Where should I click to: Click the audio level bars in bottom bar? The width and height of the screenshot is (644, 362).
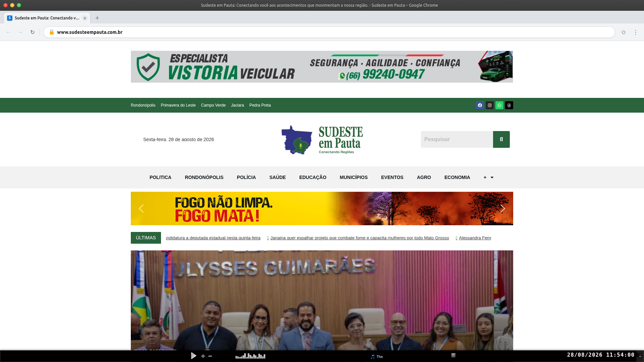(250, 356)
